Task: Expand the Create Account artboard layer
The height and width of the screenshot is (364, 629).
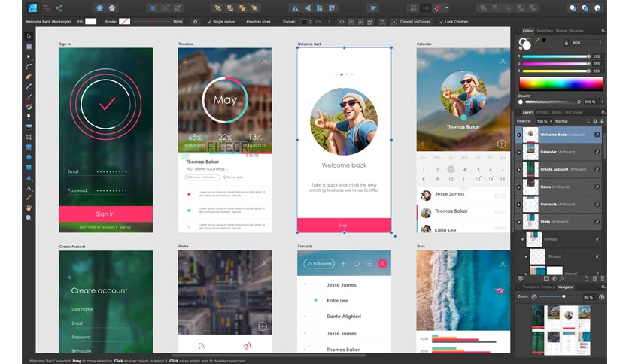Action: pyautogui.click(x=518, y=169)
